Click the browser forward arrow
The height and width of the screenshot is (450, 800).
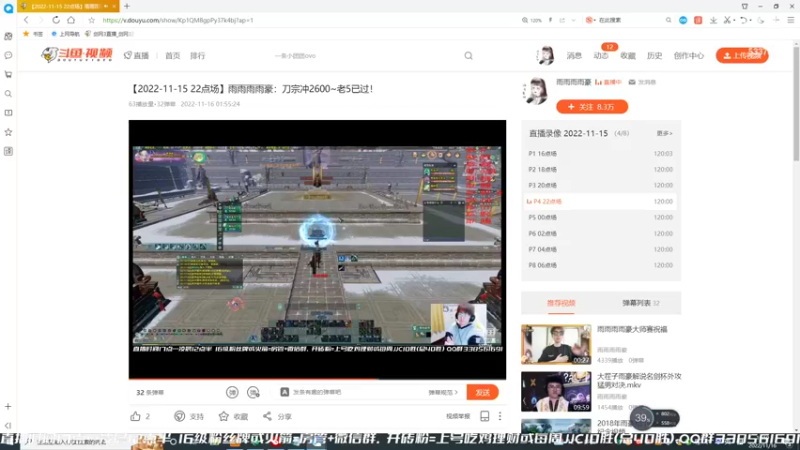pos(41,20)
